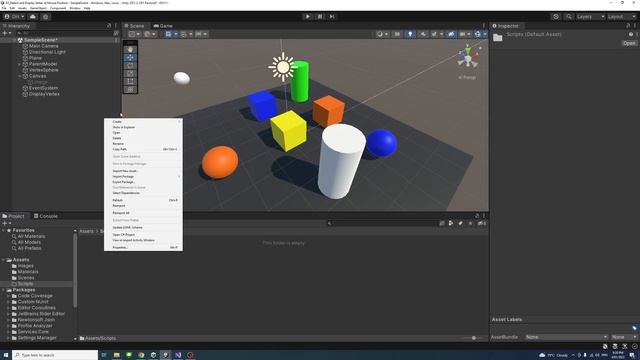
Task: Toggle the Project panel lock
Action: (477, 216)
